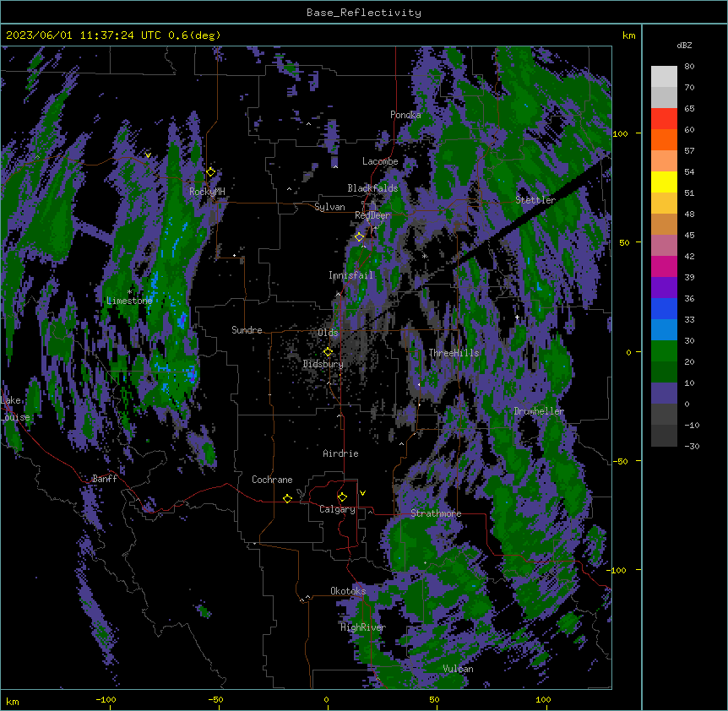
Task: Click the Lake Louise label
Action: (15, 409)
